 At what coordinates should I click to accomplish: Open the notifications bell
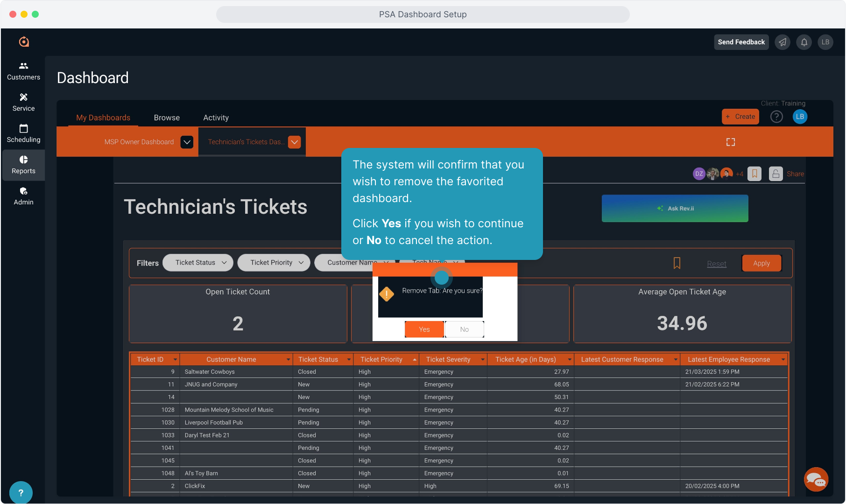(804, 42)
